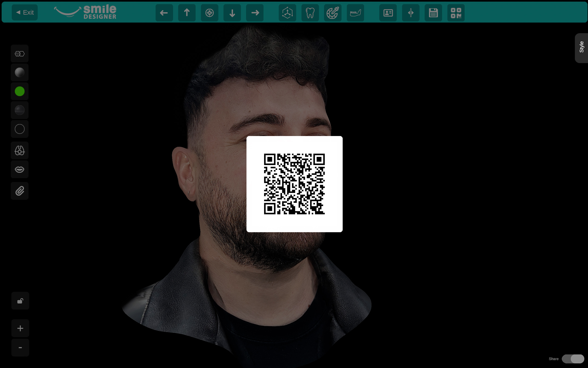Open the Style side tab

581,48
